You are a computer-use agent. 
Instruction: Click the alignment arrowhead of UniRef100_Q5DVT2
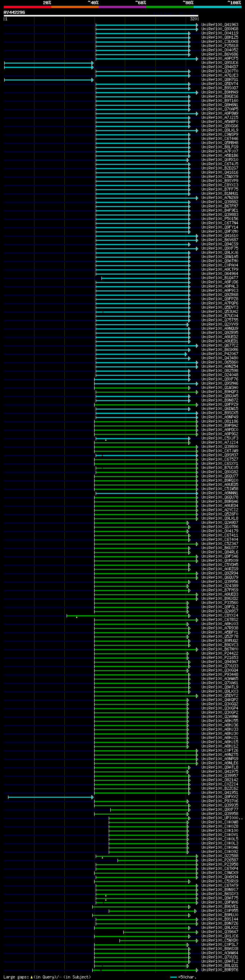coord(197,696)
